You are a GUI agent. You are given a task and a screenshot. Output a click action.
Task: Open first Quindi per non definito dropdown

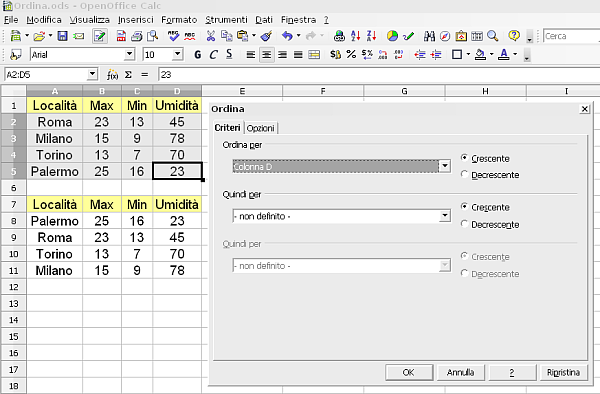click(445, 216)
